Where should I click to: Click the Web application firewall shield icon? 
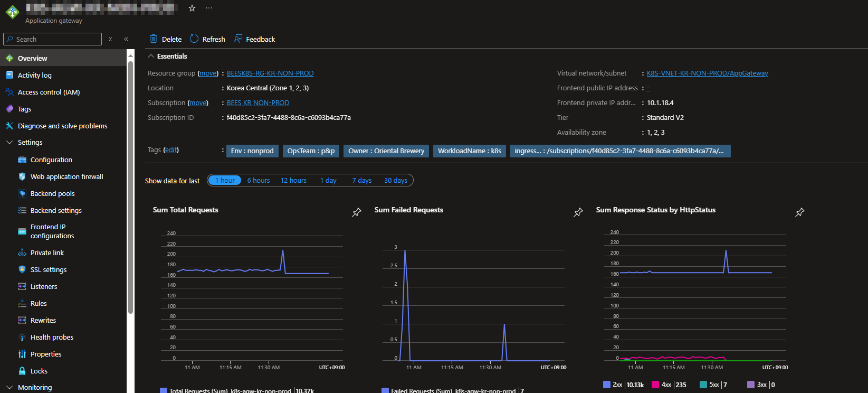22,176
